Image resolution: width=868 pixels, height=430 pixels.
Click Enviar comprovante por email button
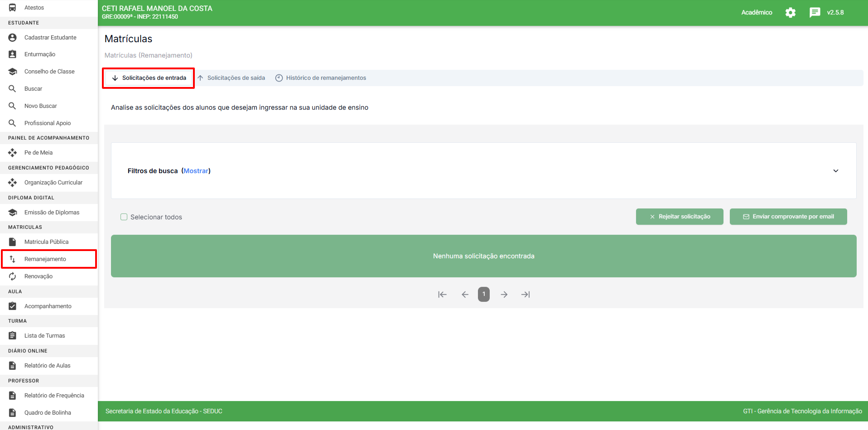pyautogui.click(x=788, y=217)
